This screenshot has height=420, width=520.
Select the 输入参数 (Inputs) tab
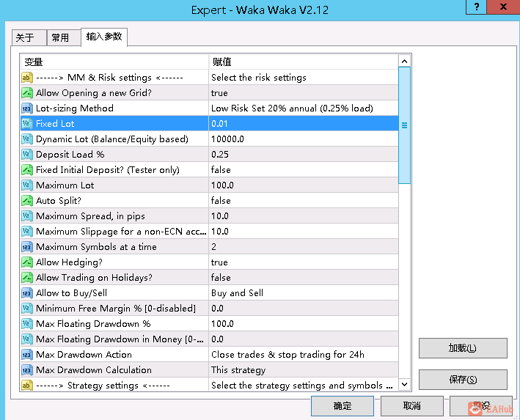point(104,37)
